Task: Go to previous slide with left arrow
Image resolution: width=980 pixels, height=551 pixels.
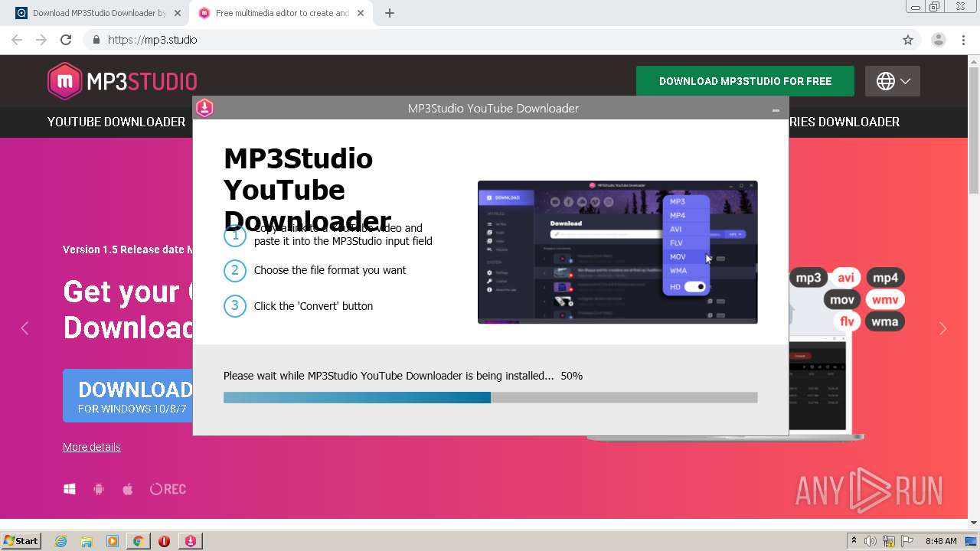Action: tap(24, 328)
